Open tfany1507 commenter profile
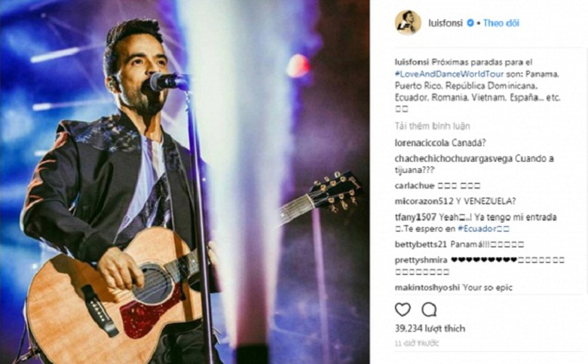This screenshot has width=588, height=364. [415, 217]
